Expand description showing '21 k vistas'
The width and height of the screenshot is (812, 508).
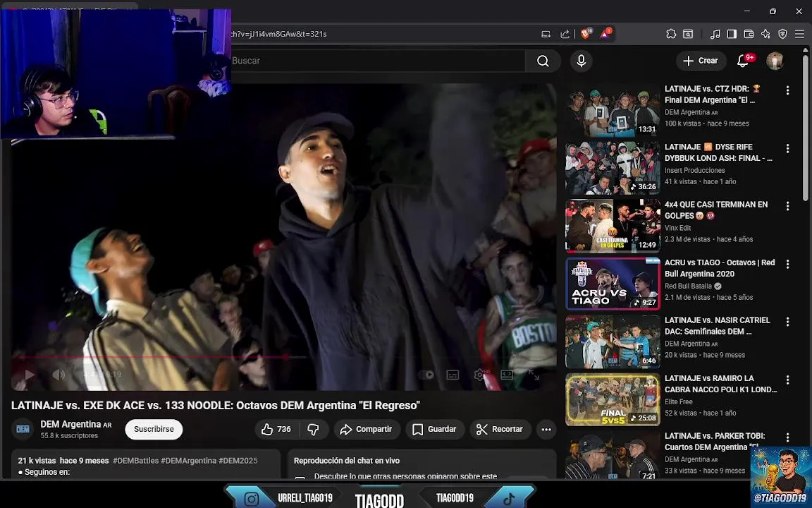pos(145,464)
